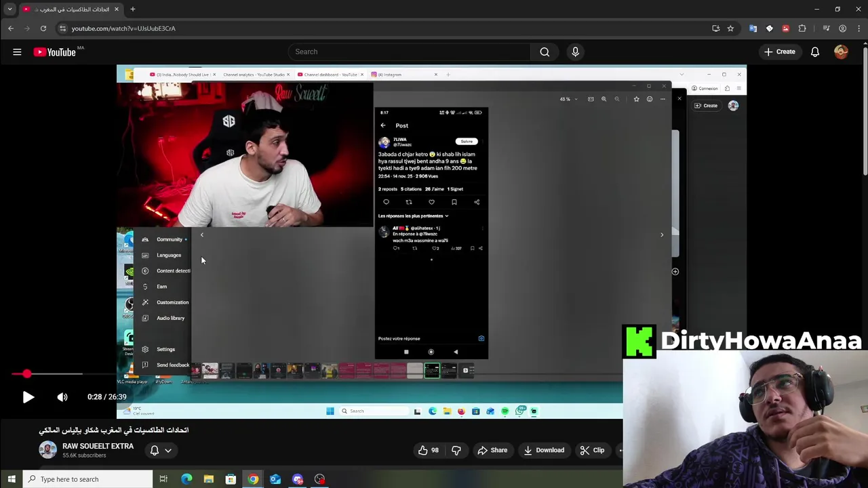Close the YouTube video browser tab
This screenshot has height=488, width=868.
117,9
